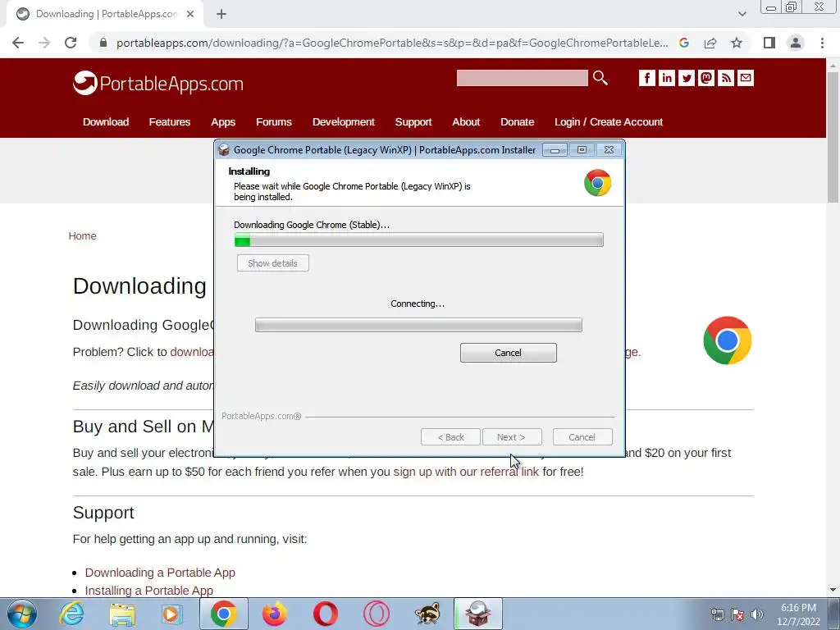Open the Apps nav item
This screenshot has width=840, height=630.
click(x=223, y=122)
